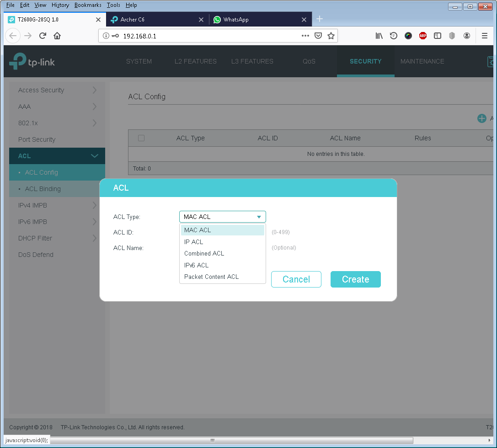Screen dimensions: 497x448
Task: Switch to the MAINTENANCE tab
Action: point(422,61)
